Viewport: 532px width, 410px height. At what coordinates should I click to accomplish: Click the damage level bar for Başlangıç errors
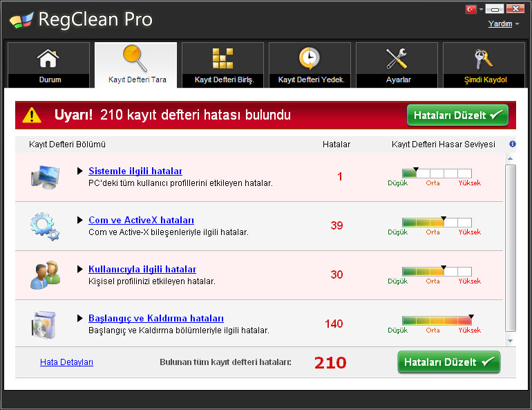click(437, 321)
